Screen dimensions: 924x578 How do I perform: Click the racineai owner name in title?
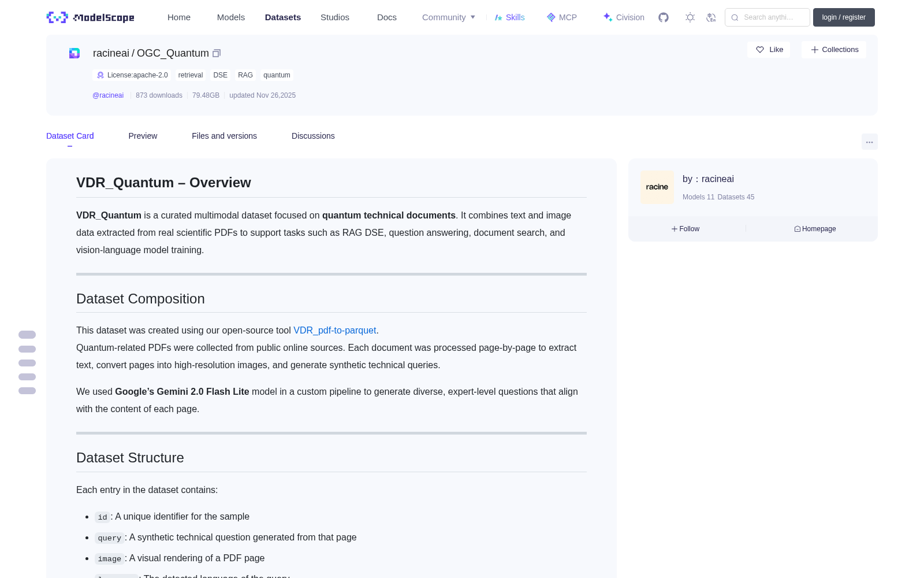click(111, 53)
